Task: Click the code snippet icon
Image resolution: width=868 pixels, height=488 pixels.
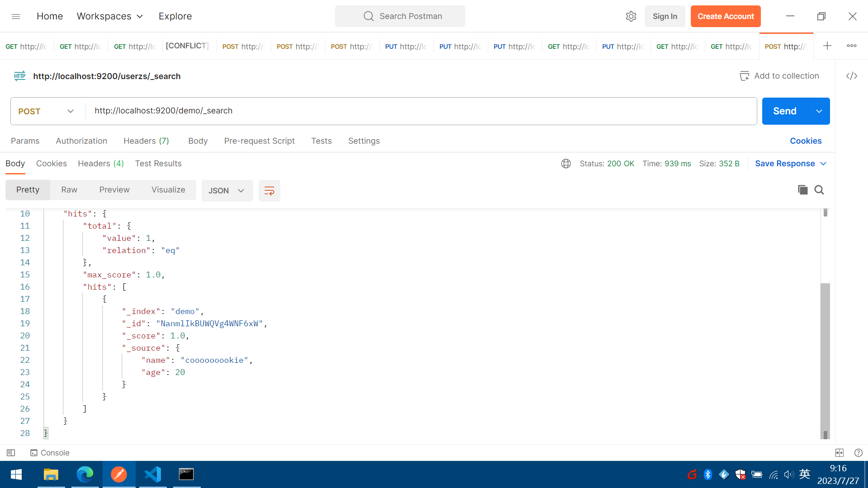Action: click(852, 76)
